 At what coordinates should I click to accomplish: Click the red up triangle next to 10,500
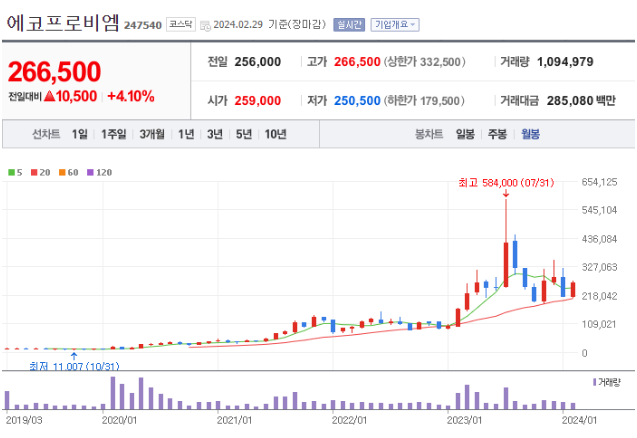coord(49,96)
